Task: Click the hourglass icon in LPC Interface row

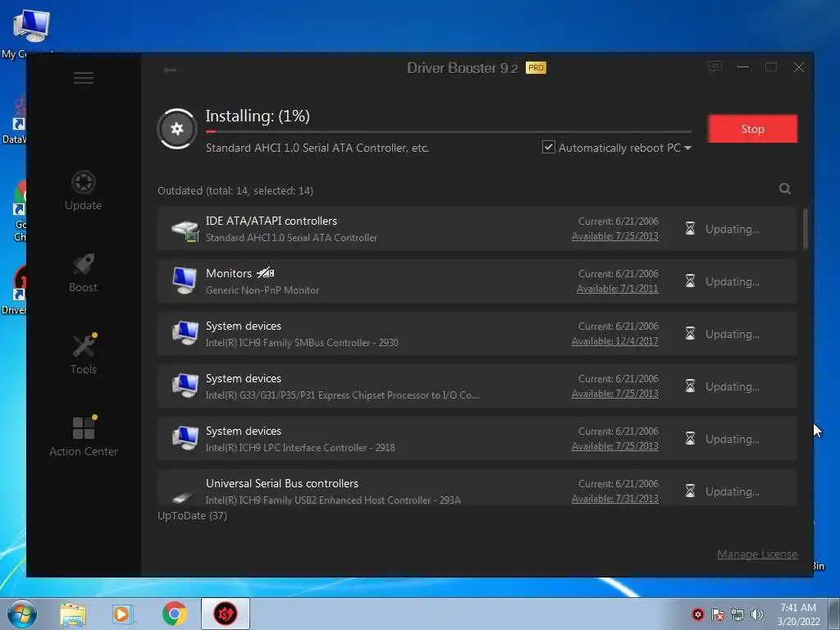Action: [x=690, y=439]
